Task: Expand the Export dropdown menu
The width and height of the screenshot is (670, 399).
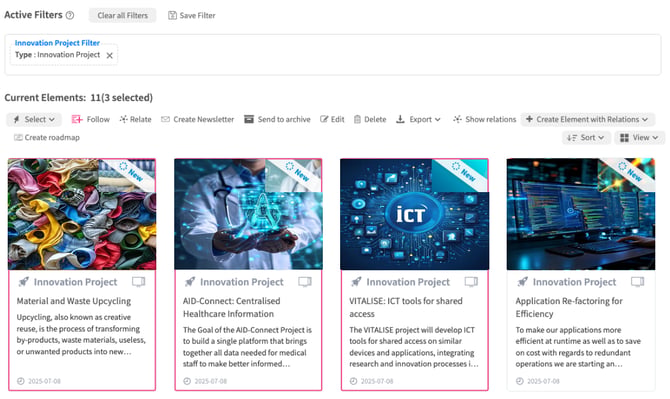Action: tap(418, 119)
